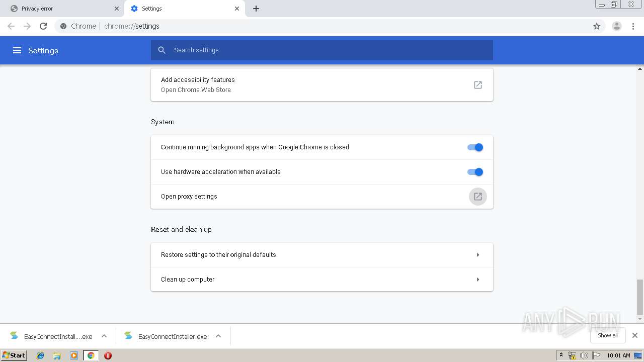Go back with the back arrow
Screen dimensions: 644x362
coord(11,26)
